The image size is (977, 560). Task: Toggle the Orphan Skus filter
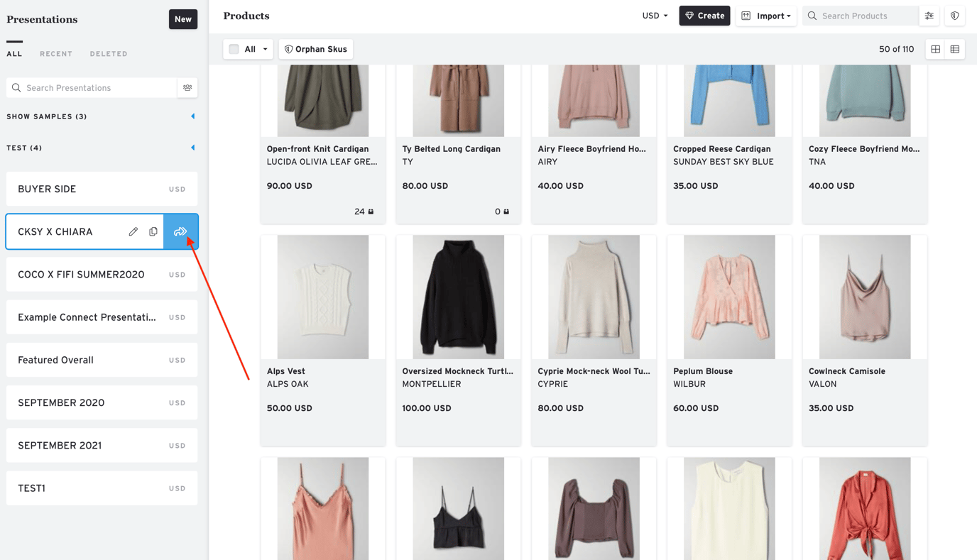316,49
